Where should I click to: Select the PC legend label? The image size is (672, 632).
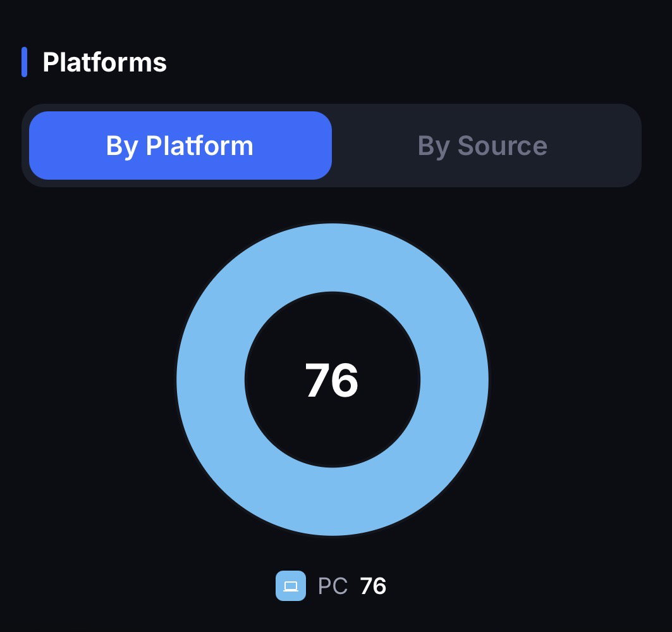(333, 586)
